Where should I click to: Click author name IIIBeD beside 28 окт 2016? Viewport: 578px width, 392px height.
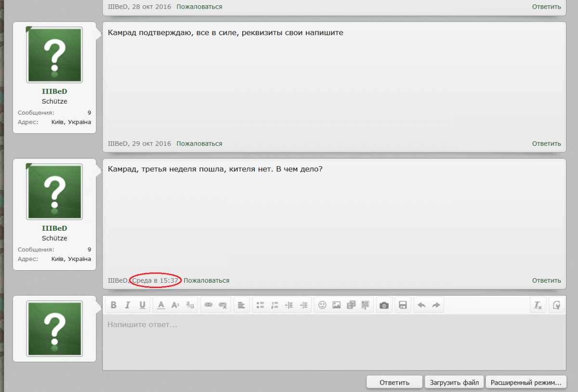tap(118, 7)
